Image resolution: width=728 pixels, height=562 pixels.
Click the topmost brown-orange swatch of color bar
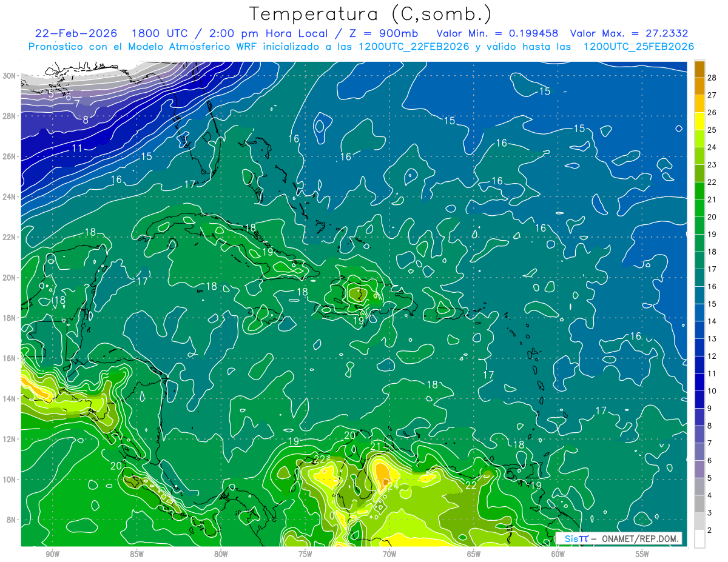[x=699, y=69]
